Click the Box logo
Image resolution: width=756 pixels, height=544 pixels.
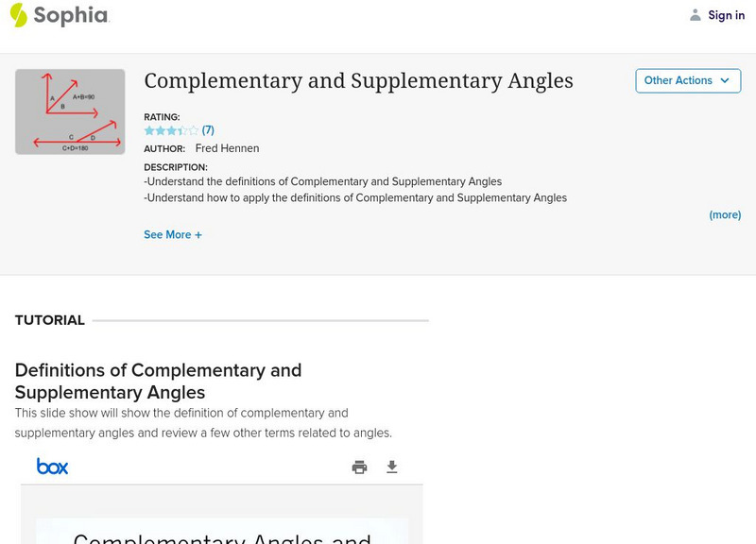click(x=52, y=467)
